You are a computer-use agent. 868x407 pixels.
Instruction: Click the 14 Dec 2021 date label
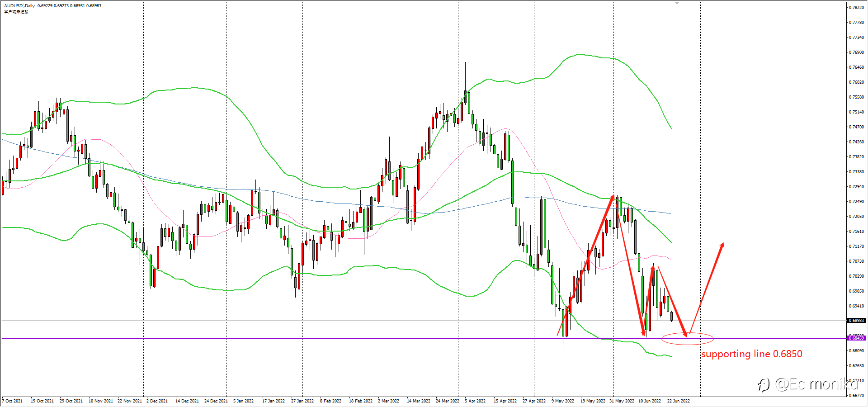187,401
